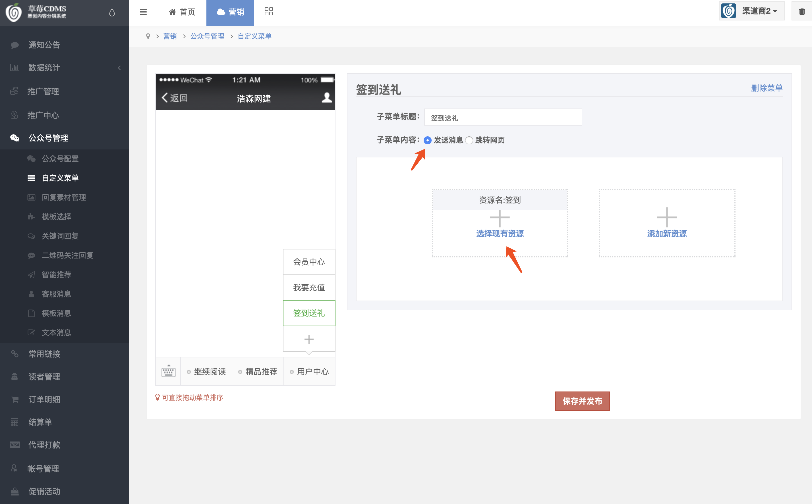Screen dimensions: 812x504
Task: Click the 通知公告 speech bubble icon
Action: point(15,45)
